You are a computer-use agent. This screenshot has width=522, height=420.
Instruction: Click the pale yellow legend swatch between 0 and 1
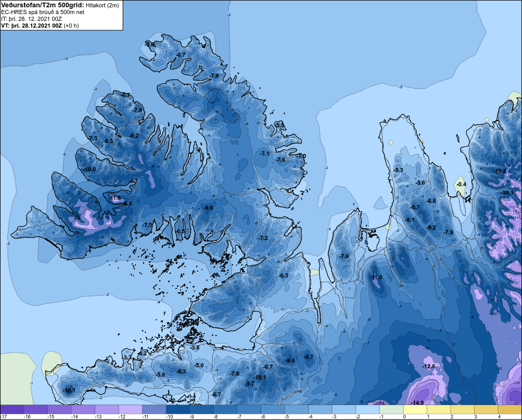(x=415, y=410)
